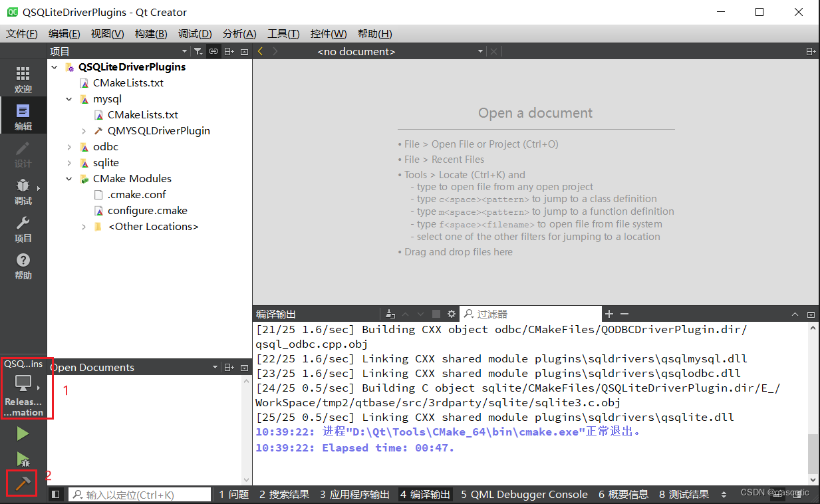The image size is (820, 504).
Task: Close the current document with X icon
Action: click(493, 51)
